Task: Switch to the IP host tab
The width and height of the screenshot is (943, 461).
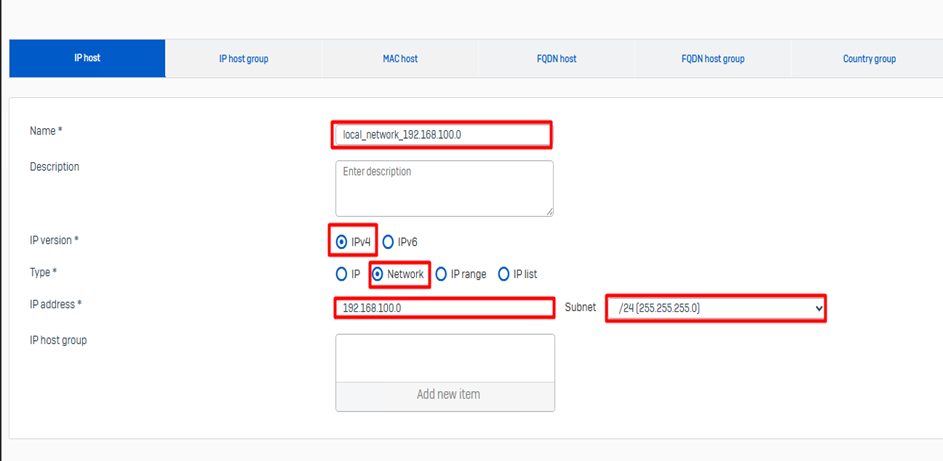Action: click(x=87, y=59)
